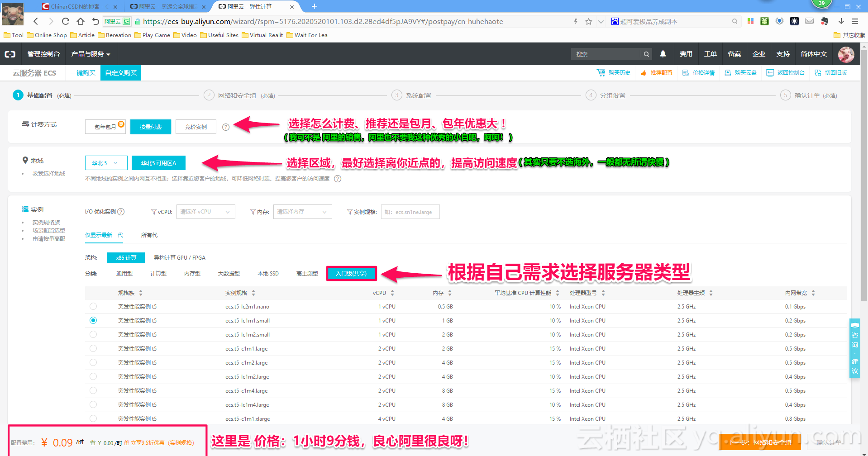Click 返回控制台 link
This screenshot has height=456, width=868.
[785, 72]
